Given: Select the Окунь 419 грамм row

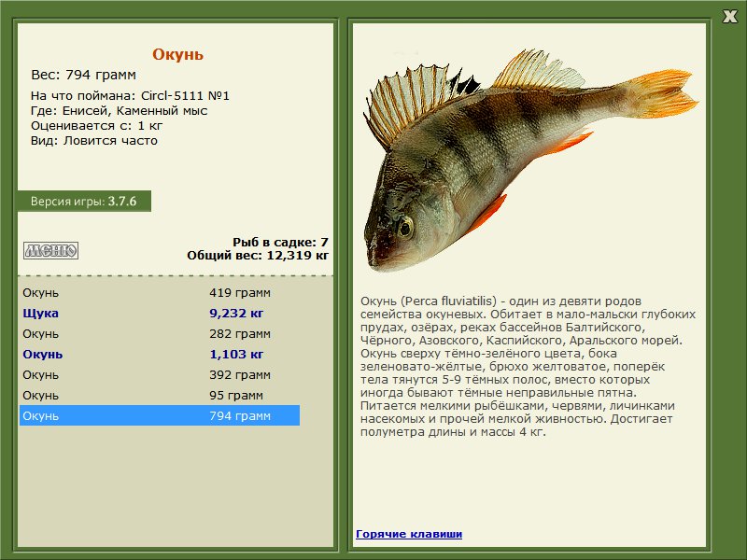Looking at the screenshot, I should tap(160, 292).
